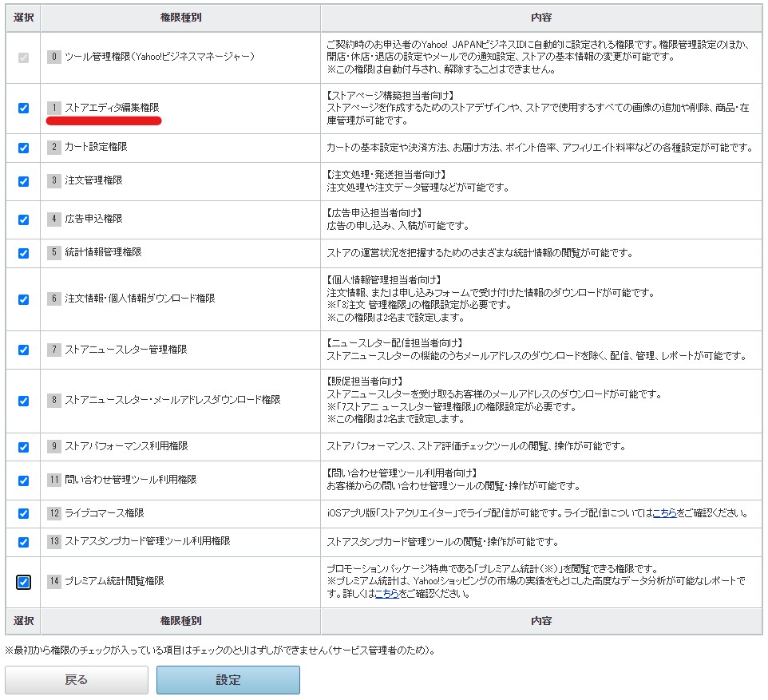Click the disabled ツール管理権限 checkbox
Viewport: 768px width, 700px height.
tap(23, 57)
